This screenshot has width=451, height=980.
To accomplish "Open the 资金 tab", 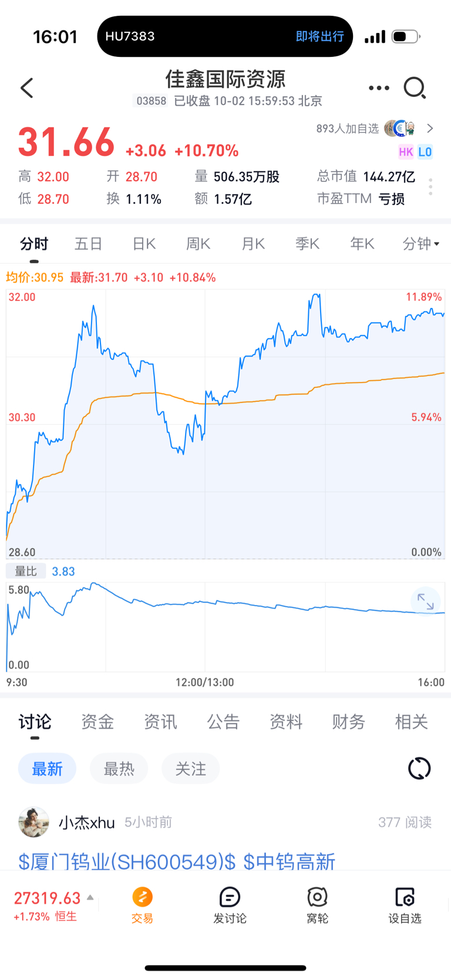I will point(97,722).
